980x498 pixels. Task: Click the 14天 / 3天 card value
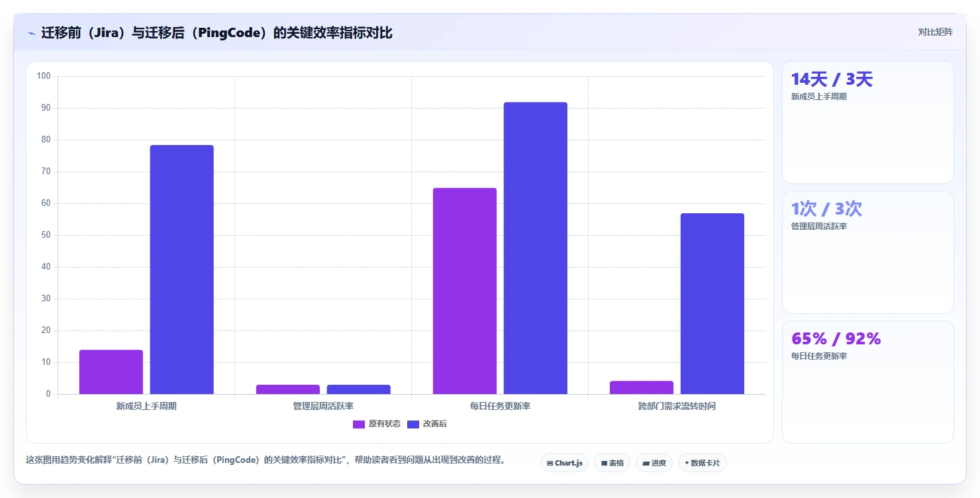pos(832,79)
